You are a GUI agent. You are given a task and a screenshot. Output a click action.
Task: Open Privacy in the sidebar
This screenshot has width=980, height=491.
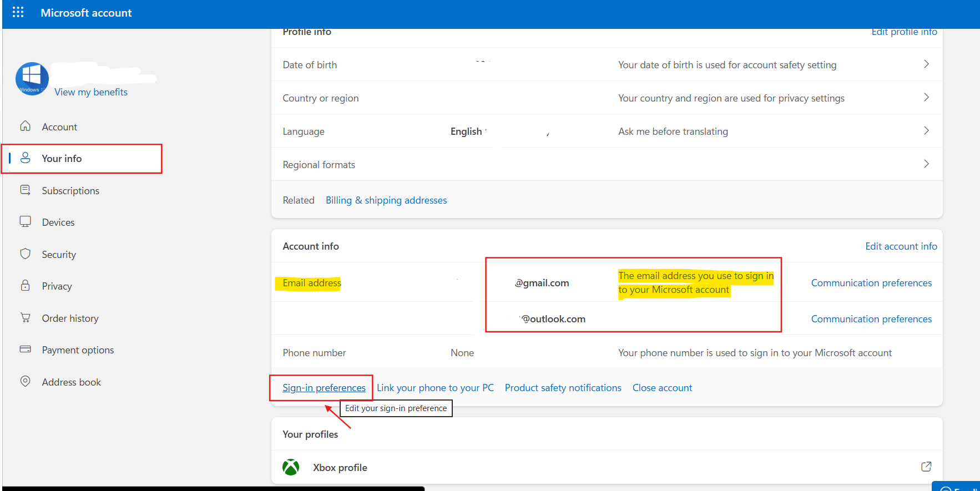coord(57,286)
